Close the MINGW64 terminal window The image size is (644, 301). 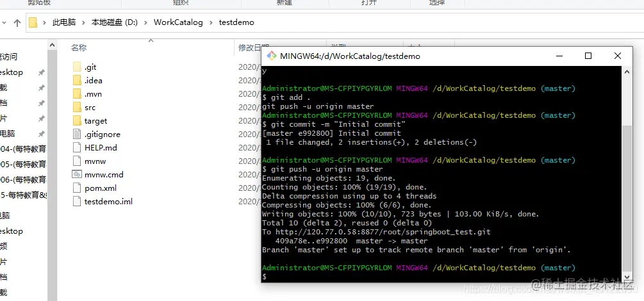point(617,56)
